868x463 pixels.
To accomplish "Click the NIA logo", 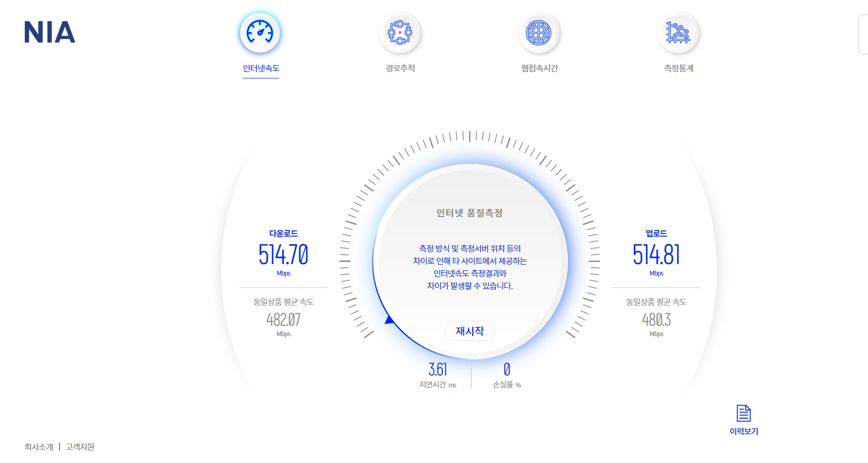I will 50,32.
